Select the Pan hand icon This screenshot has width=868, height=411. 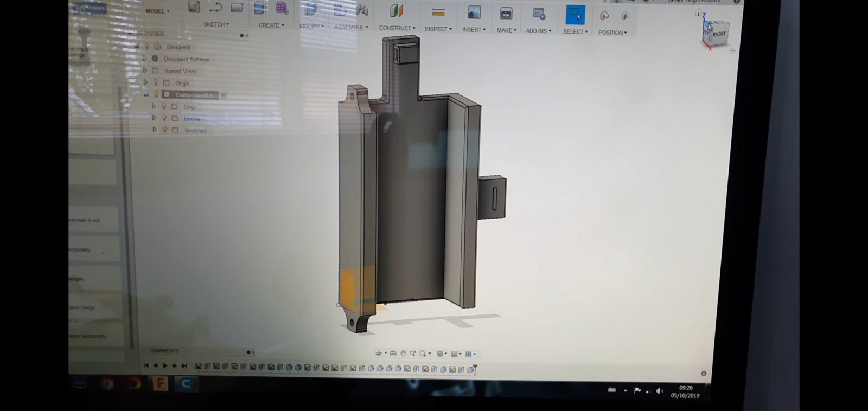[x=403, y=354]
